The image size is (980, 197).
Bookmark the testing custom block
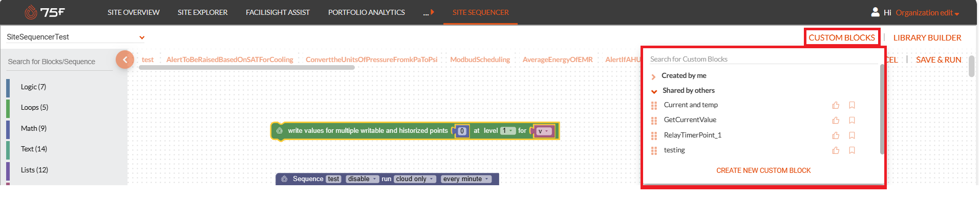pyautogui.click(x=852, y=150)
